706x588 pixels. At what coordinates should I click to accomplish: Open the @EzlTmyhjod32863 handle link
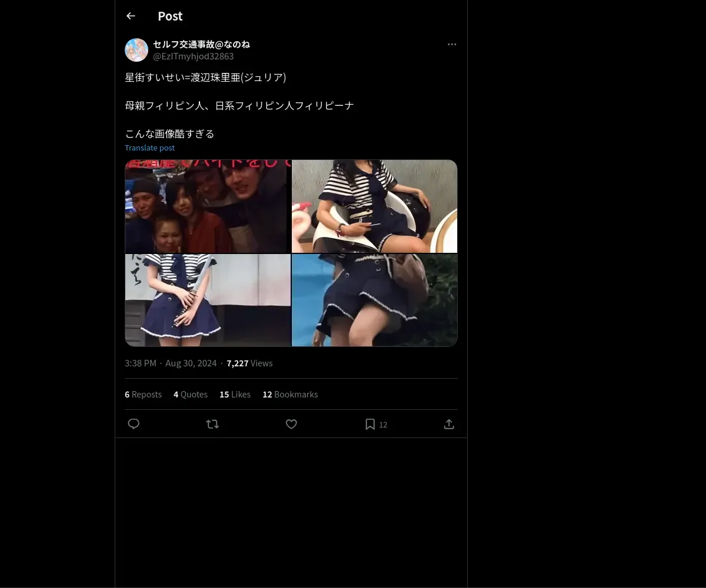click(x=194, y=56)
